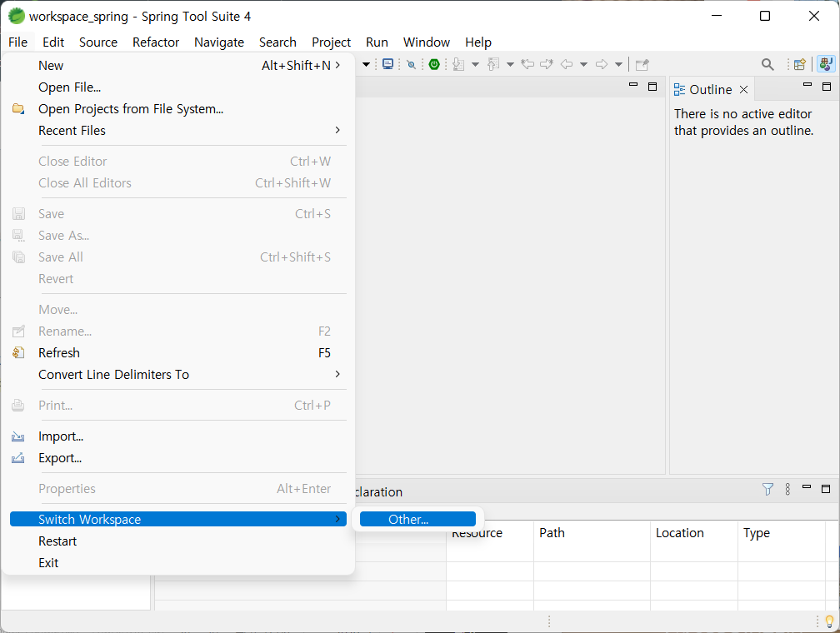The height and width of the screenshot is (633, 840).
Task: Click the Open Perspective icon
Action: 799,64
